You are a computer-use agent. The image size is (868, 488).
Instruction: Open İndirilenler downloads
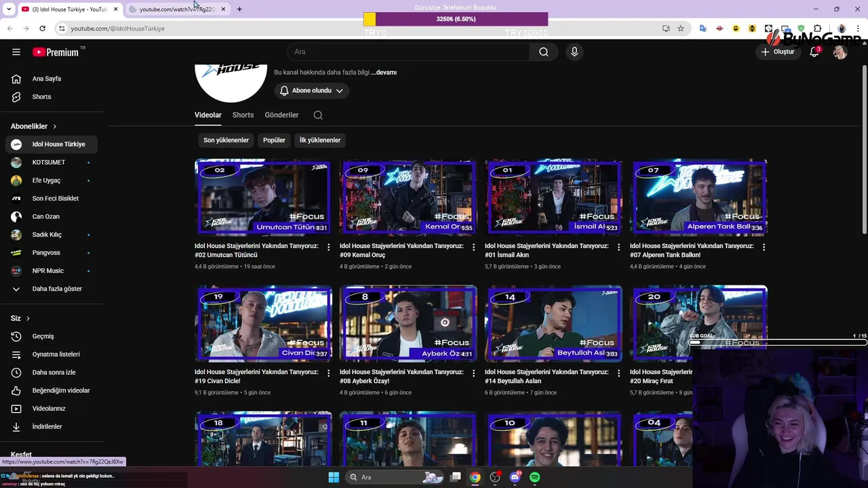pyautogui.click(x=52, y=427)
